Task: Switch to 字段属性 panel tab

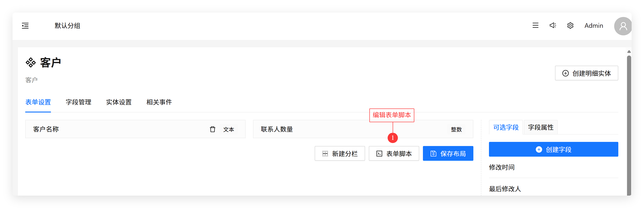Action: [x=541, y=127]
